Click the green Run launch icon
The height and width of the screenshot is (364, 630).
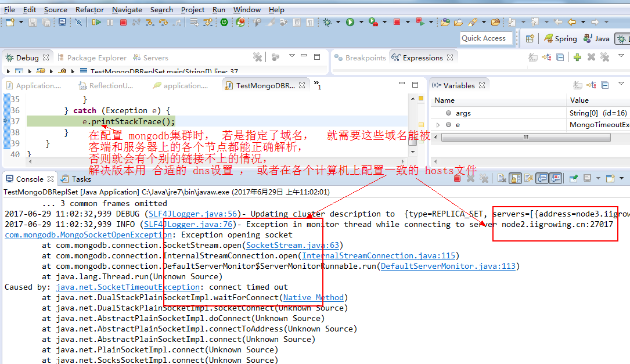(350, 23)
